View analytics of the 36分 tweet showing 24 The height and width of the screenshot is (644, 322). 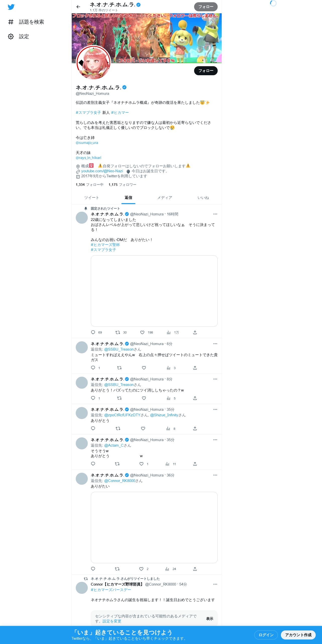point(167,569)
